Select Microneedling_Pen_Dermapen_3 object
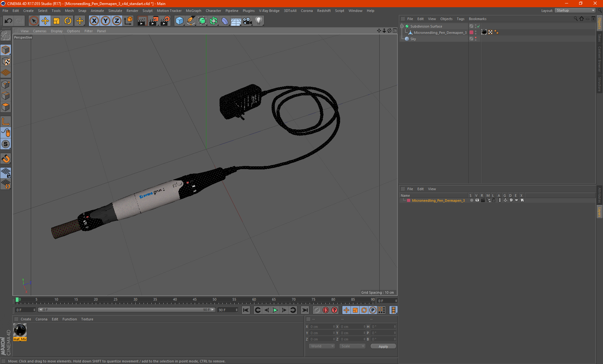 tap(440, 33)
